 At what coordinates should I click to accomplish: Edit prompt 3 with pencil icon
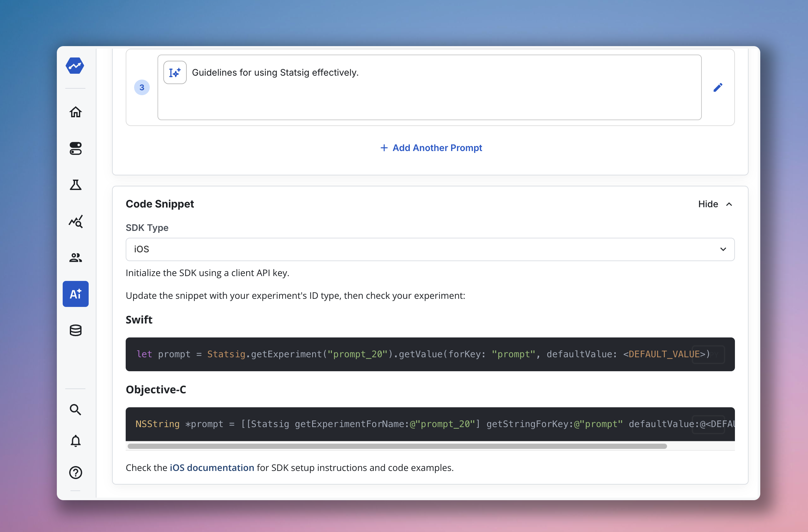coord(718,88)
